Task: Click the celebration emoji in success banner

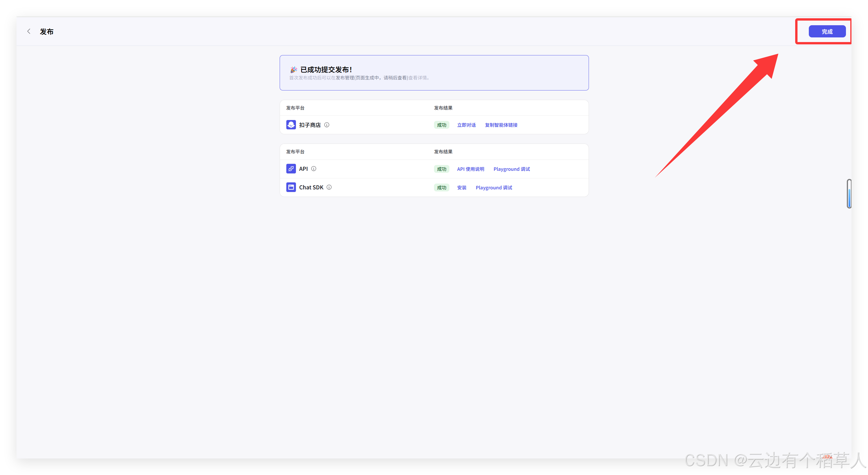Action: pos(294,70)
